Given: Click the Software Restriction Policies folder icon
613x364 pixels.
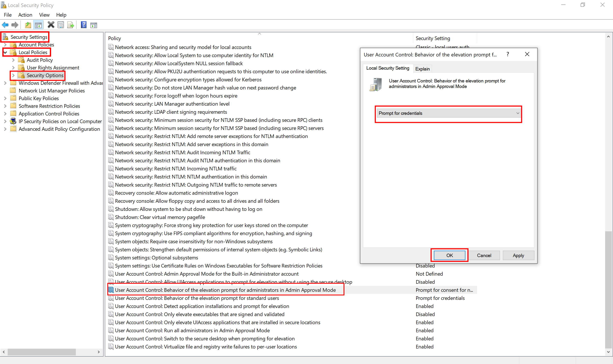Looking at the screenshot, I should point(13,106).
